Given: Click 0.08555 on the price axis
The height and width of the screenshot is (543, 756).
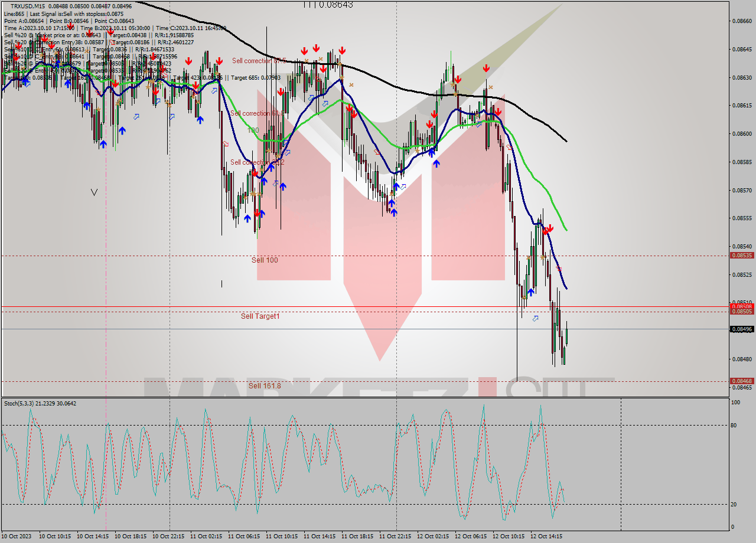Looking at the screenshot, I should [742, 218].
